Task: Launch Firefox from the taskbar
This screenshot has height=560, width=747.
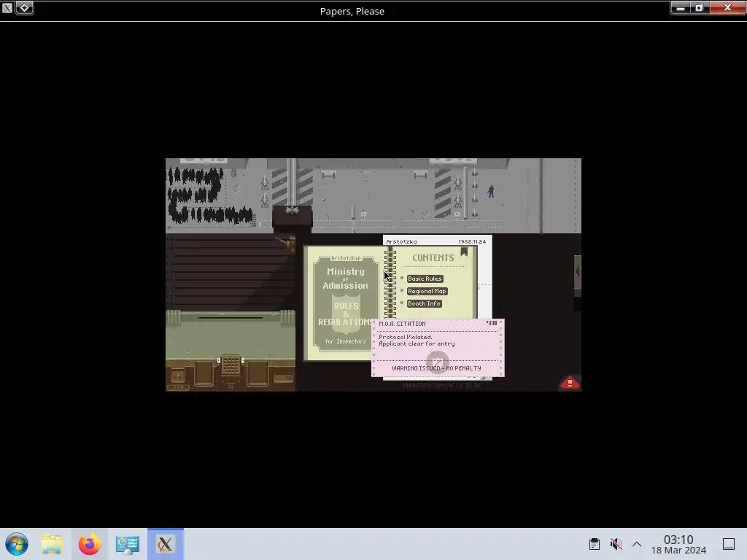Action: pos(90,544)
